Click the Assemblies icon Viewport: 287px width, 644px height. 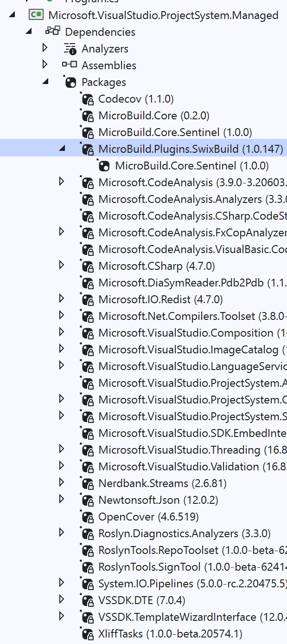[70, 65]
